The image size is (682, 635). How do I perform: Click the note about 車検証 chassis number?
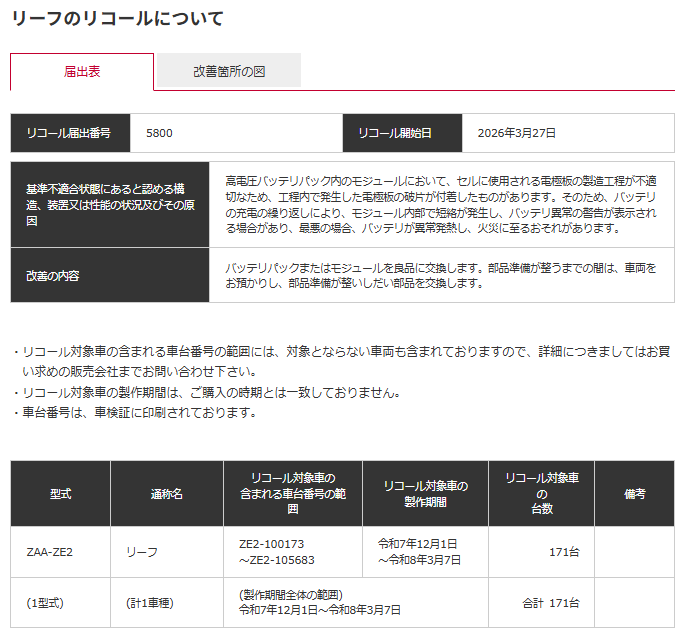(x=139, y=412)
